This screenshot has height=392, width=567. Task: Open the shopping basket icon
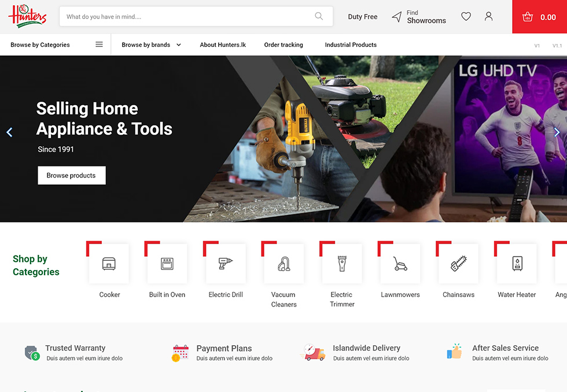tap(528, 17)
